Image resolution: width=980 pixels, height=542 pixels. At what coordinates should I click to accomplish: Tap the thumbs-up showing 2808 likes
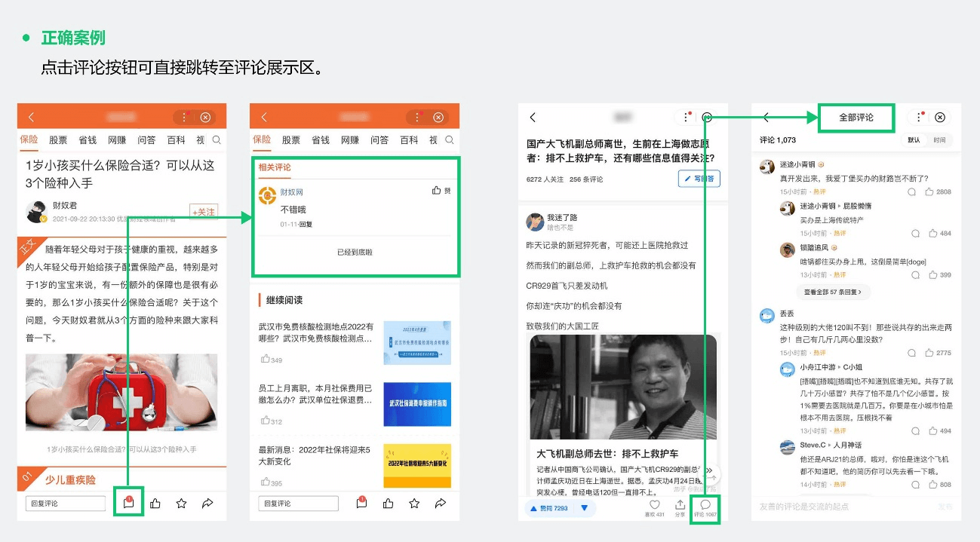coord(932,192)
